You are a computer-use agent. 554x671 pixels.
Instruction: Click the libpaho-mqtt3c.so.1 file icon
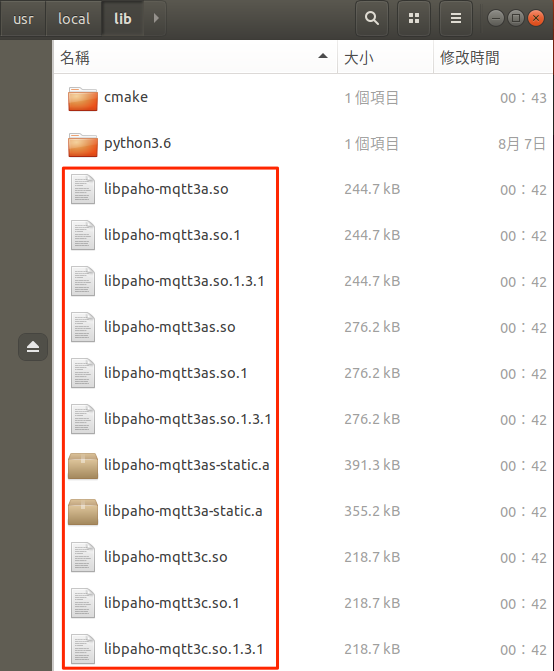(83, 603)
